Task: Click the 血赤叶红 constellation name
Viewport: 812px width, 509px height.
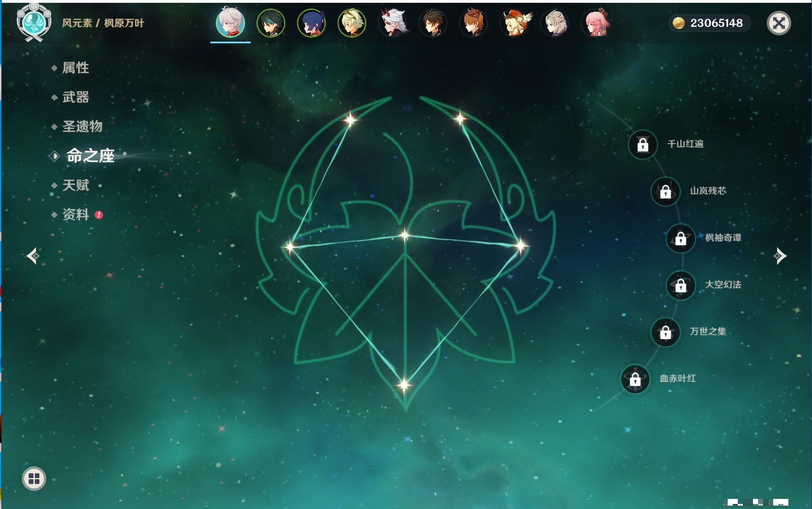Action: pos(678,379)
